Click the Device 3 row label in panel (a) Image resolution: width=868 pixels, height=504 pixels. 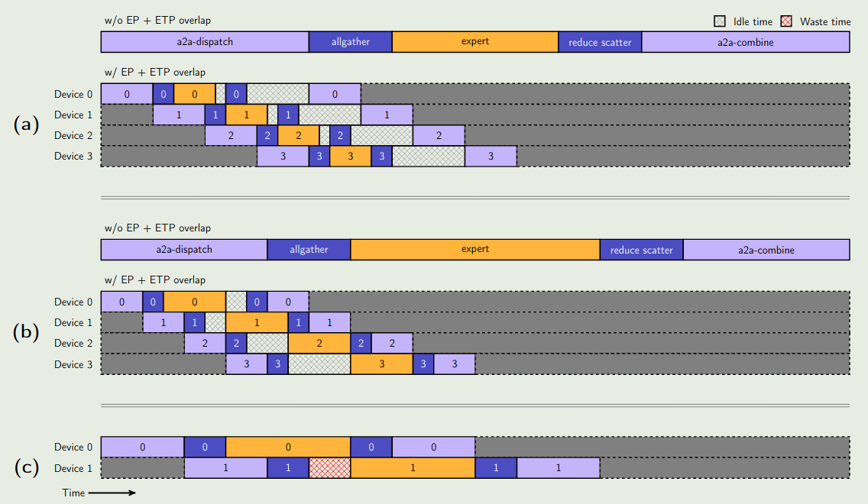coord(73,156)
